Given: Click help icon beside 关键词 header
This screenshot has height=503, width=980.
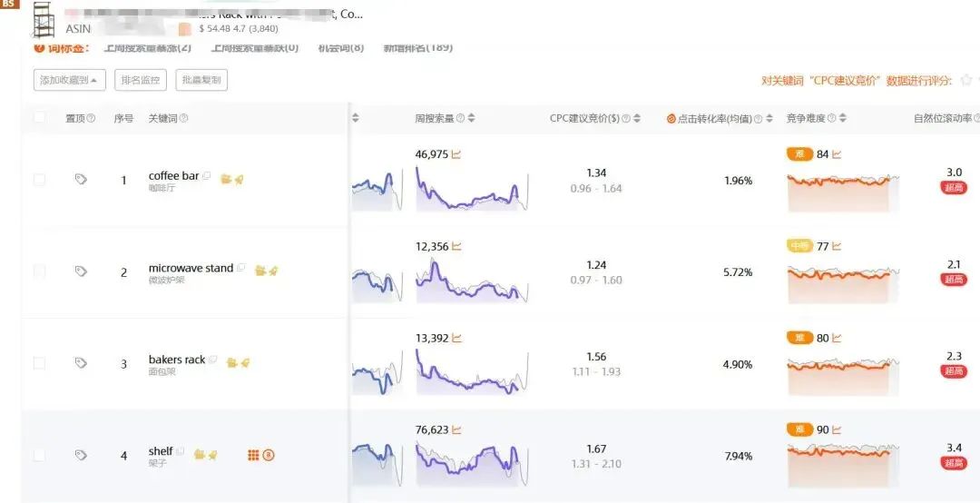Looking at the screenshot, I should [183, 118].
